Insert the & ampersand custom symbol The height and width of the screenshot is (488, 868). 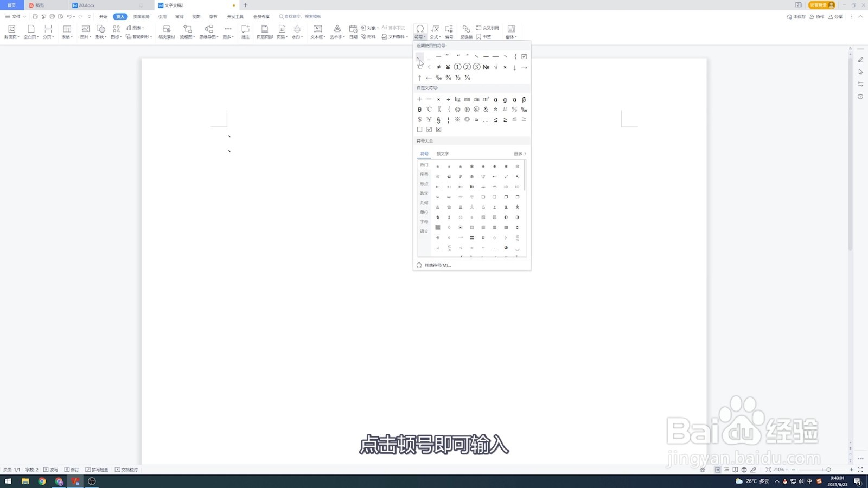(486, 110)
